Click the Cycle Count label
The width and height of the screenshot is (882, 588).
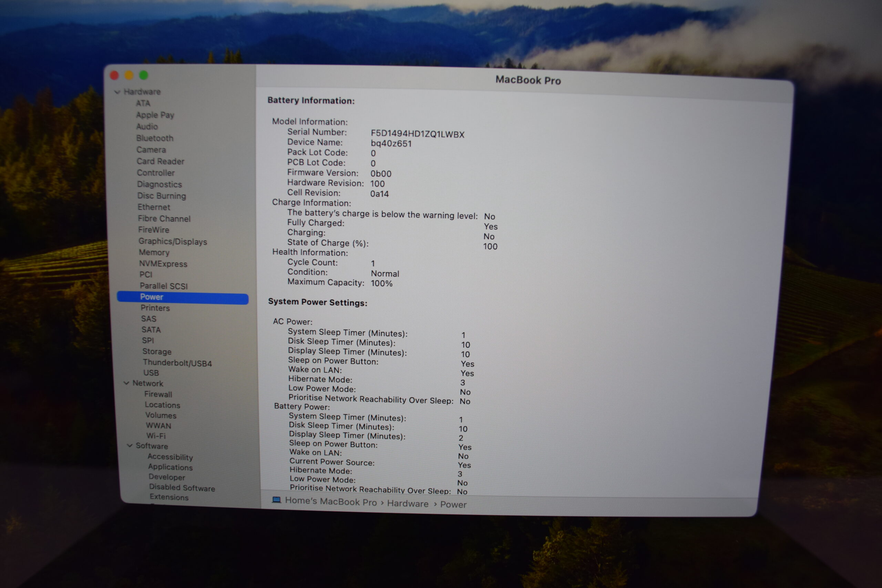[x=312, y=262]
